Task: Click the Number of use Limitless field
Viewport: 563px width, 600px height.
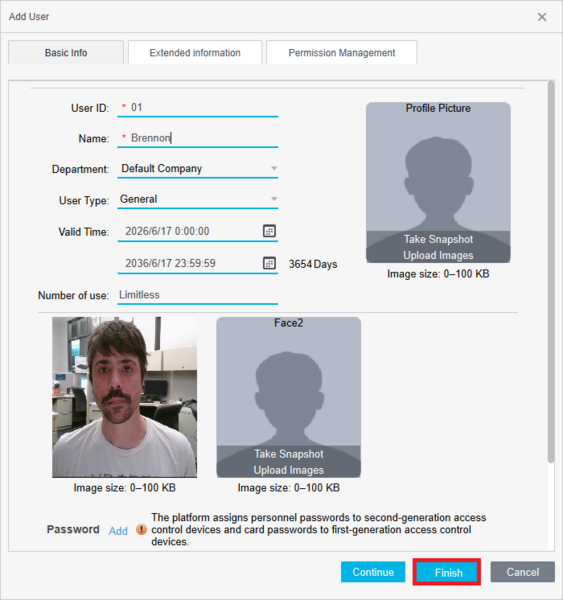Action: coord(198,295)
